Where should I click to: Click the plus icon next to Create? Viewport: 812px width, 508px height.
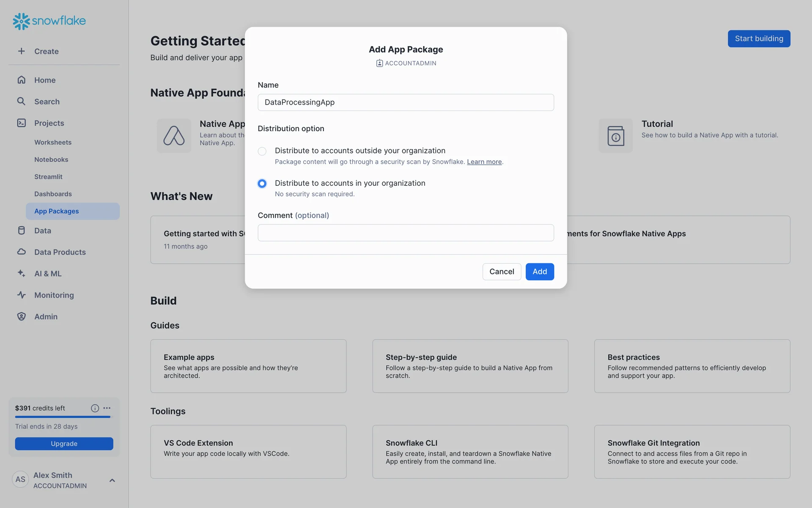coord(21,51)
